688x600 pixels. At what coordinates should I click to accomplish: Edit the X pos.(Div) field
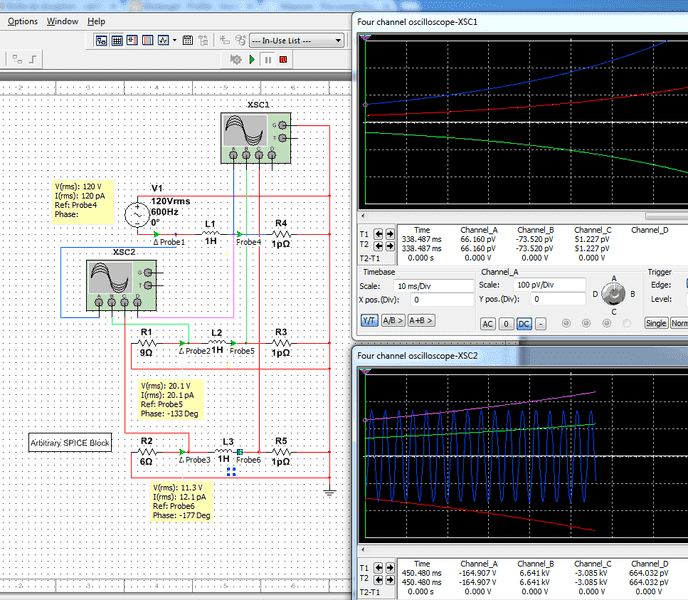tap(442, 300)
